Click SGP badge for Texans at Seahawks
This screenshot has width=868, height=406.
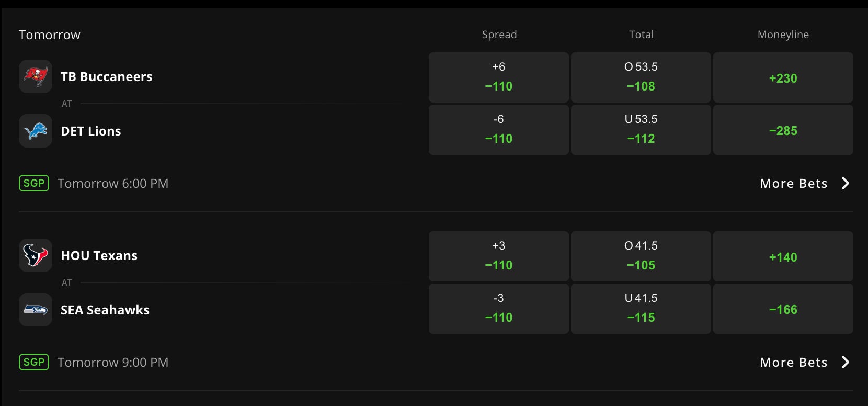coord(34,362)
